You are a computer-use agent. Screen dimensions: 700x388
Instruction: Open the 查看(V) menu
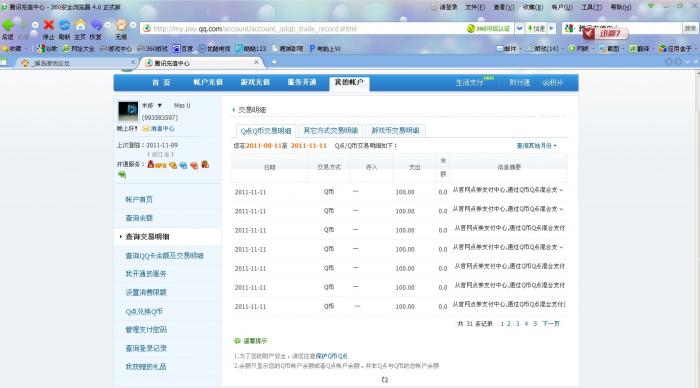pos(504,7)
